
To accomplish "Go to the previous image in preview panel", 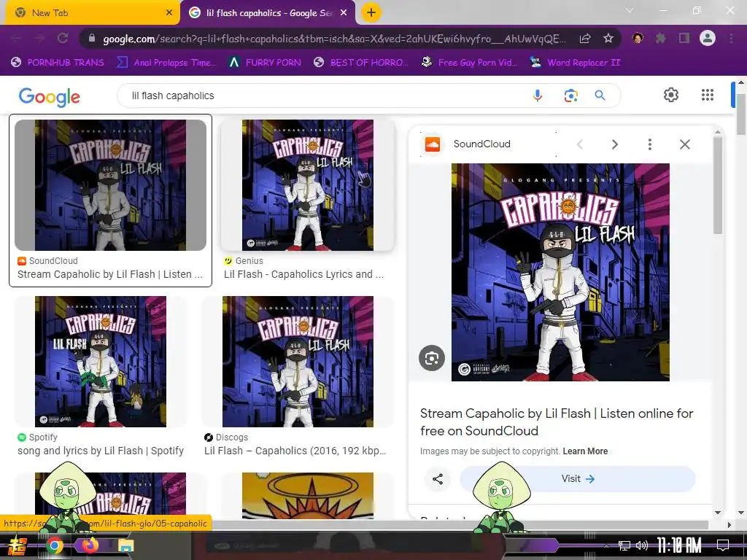I will [580, 144].
